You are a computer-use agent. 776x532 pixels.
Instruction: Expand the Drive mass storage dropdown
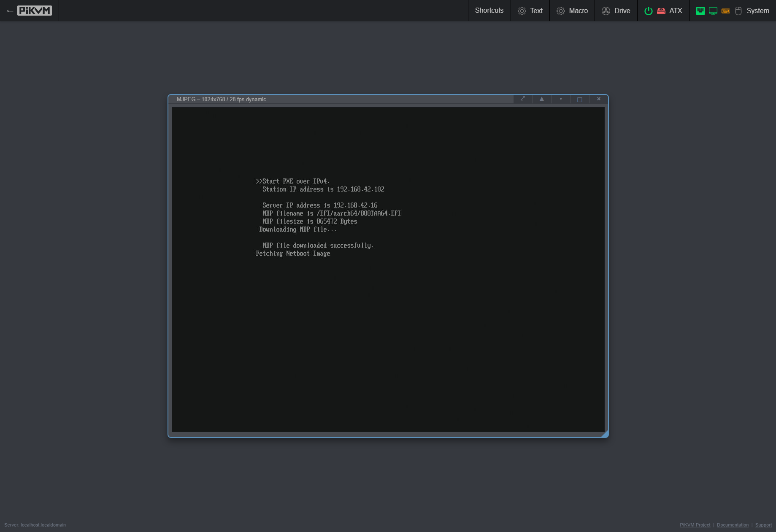[x=616, y=11]
